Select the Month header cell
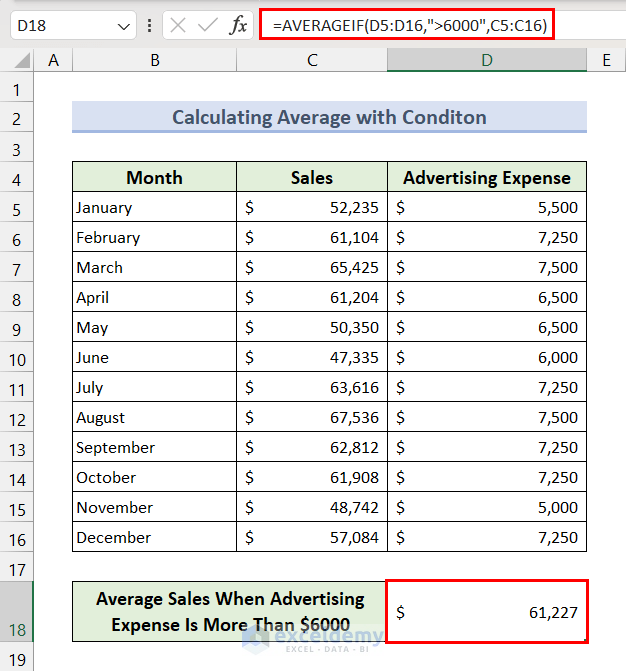Viewport: 626px width, 671px height. click(x=154, y=178)
